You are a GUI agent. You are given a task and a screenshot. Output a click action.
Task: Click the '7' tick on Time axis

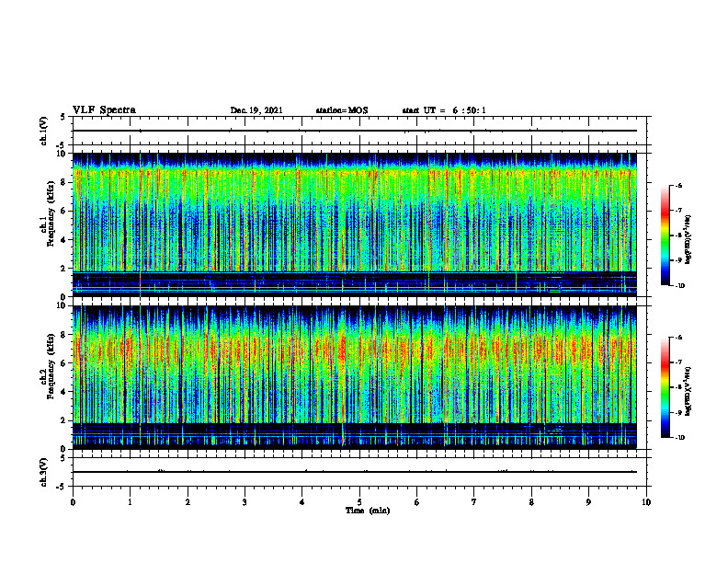tap(474, 502)
